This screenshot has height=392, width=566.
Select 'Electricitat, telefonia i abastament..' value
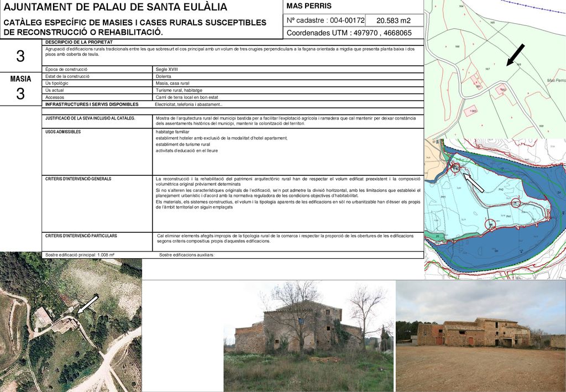tap(189, 104)
